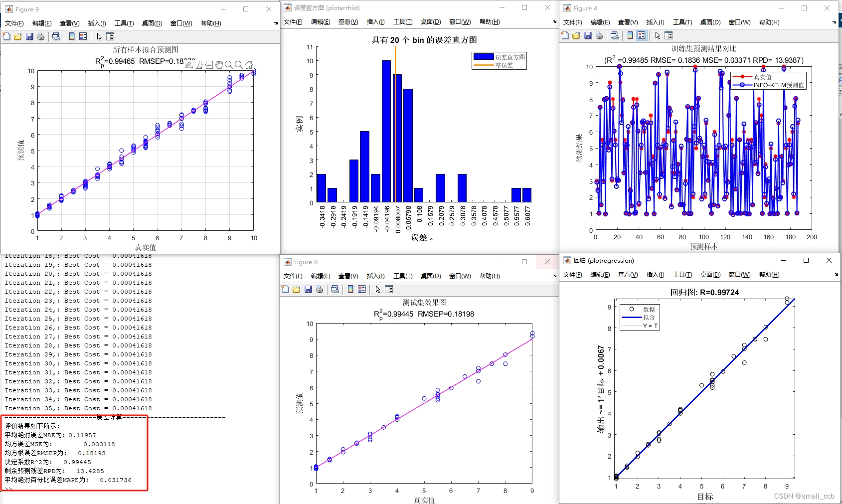The height and width of the screenshot is (504, 842).
Task: Click Open File icon in Figure 4 toolbar
Action: point(576,35)
